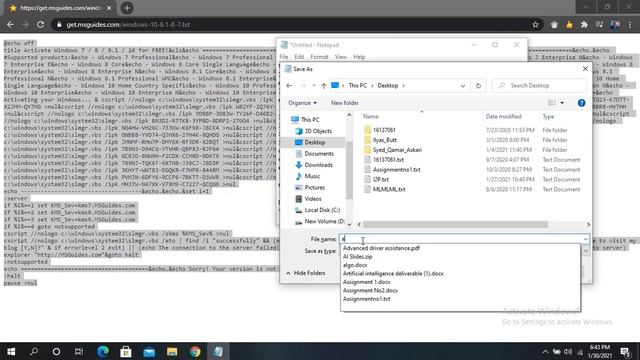This screenshot has height=360, width=640.
Task: Choose Artificial intelligence deliverable (1).docx suggestion
Action: (393, 274)
